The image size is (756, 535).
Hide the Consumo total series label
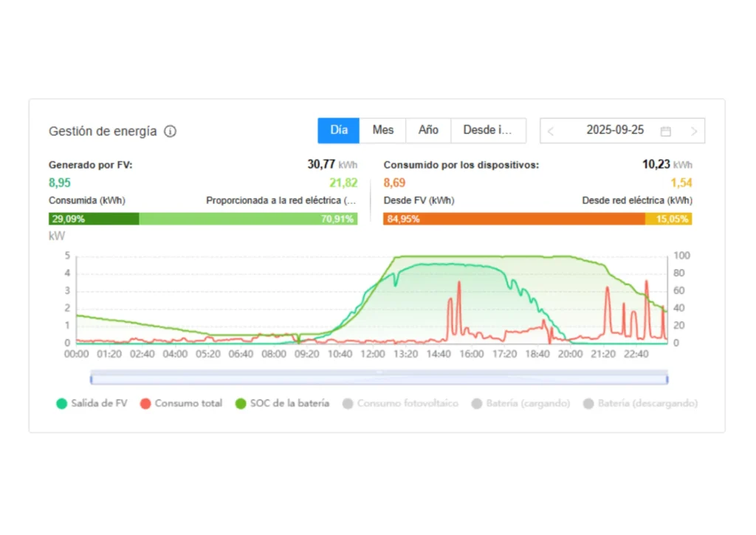pos(188,403)
